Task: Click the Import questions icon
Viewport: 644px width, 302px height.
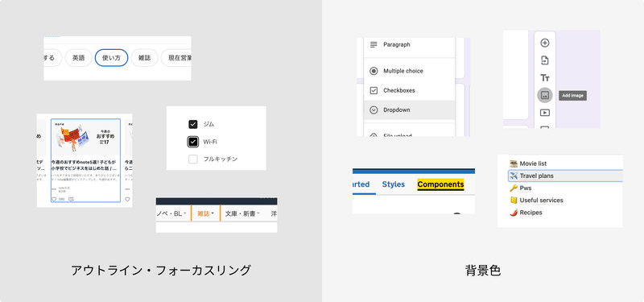Action: [545, 60]
